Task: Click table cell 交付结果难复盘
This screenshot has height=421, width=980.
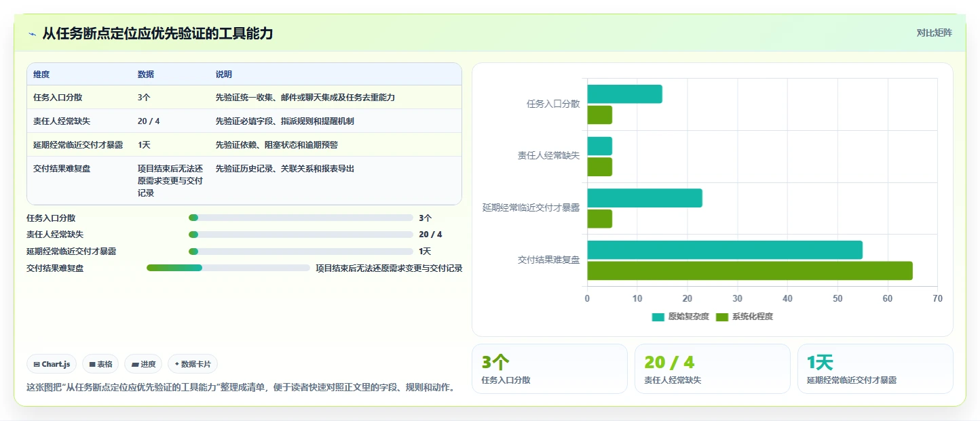Action: point(62,169)
